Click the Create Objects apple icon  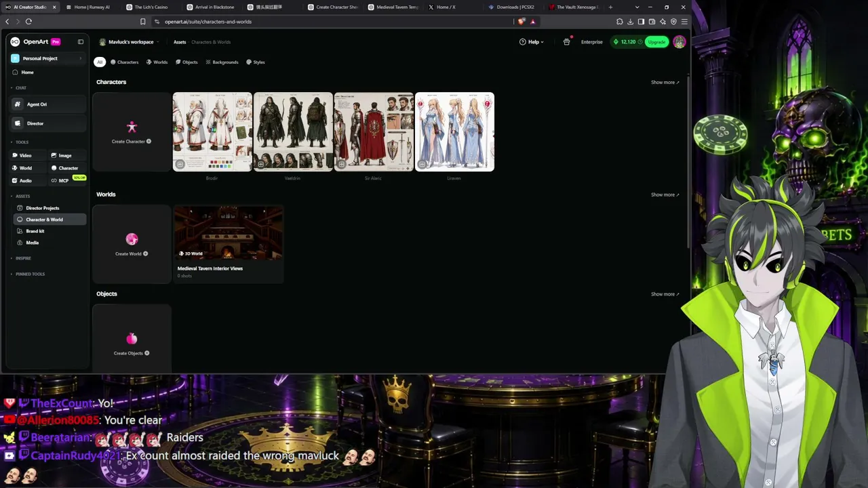pyautogui.click(x=132, y=338)
